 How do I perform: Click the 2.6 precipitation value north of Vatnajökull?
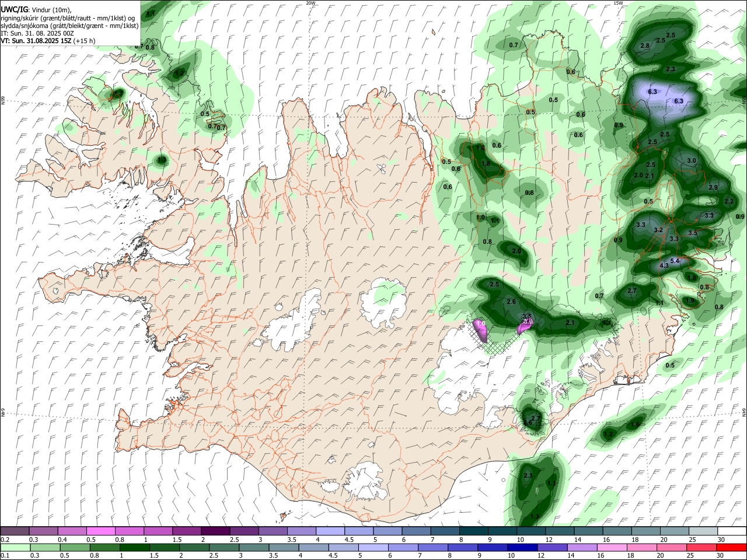coord(511,302)
